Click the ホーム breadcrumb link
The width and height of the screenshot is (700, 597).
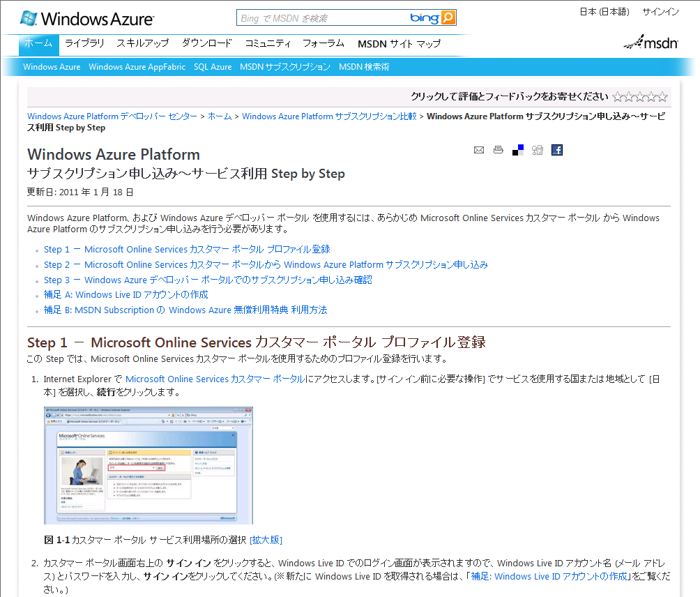point(220,116)
